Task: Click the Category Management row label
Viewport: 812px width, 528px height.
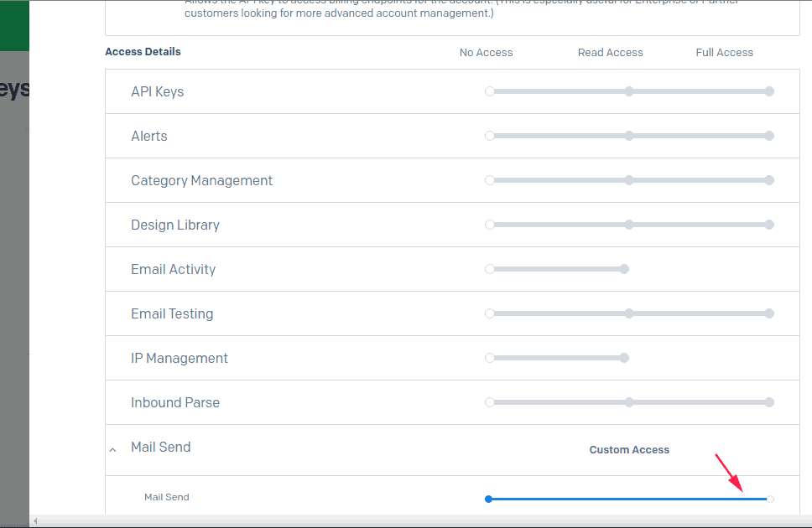Action: point(201,181)
